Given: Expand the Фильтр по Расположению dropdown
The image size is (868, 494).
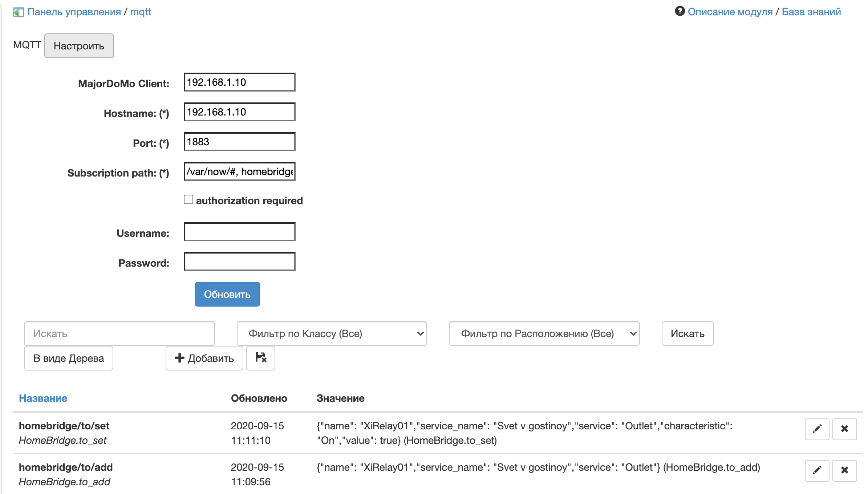Looking at the screenshot, I should 544,333.
